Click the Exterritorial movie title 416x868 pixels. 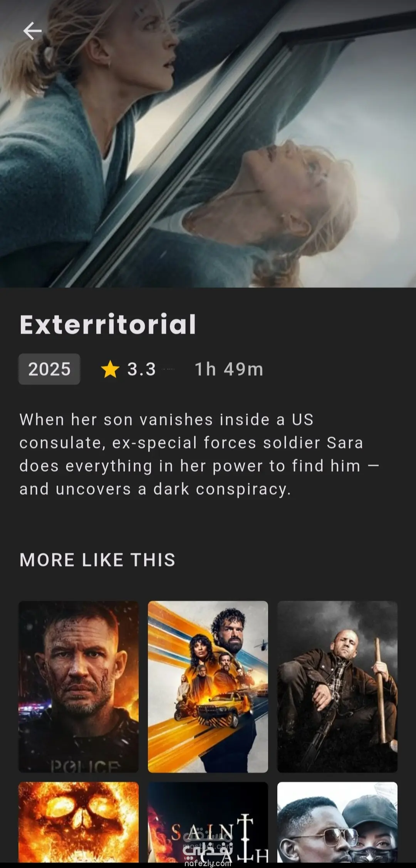[108, 324]
